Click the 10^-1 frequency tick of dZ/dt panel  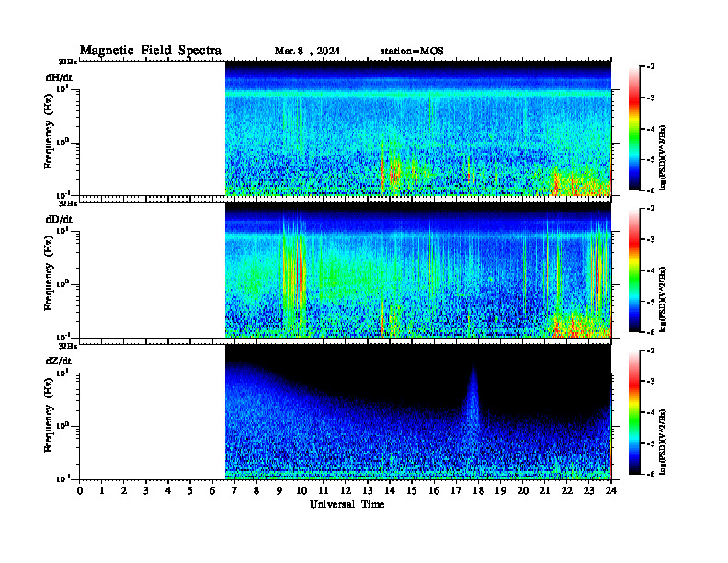pyautogui.click(x=63, y=478)
